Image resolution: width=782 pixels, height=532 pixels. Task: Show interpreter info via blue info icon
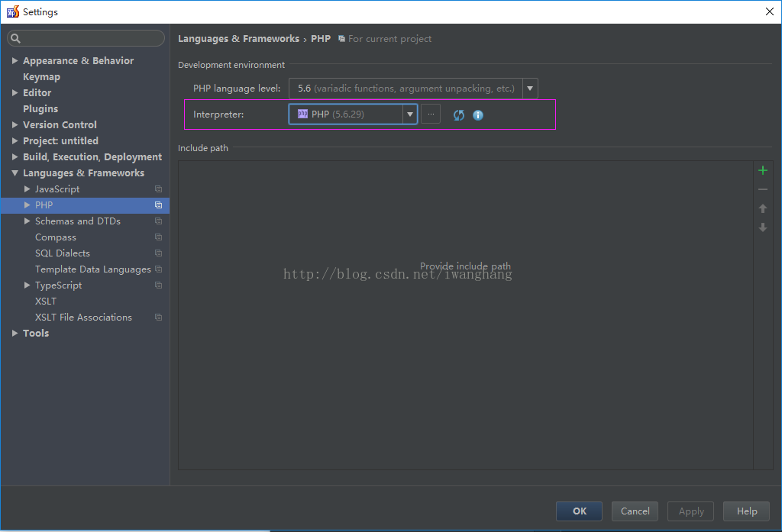[478, 115]
